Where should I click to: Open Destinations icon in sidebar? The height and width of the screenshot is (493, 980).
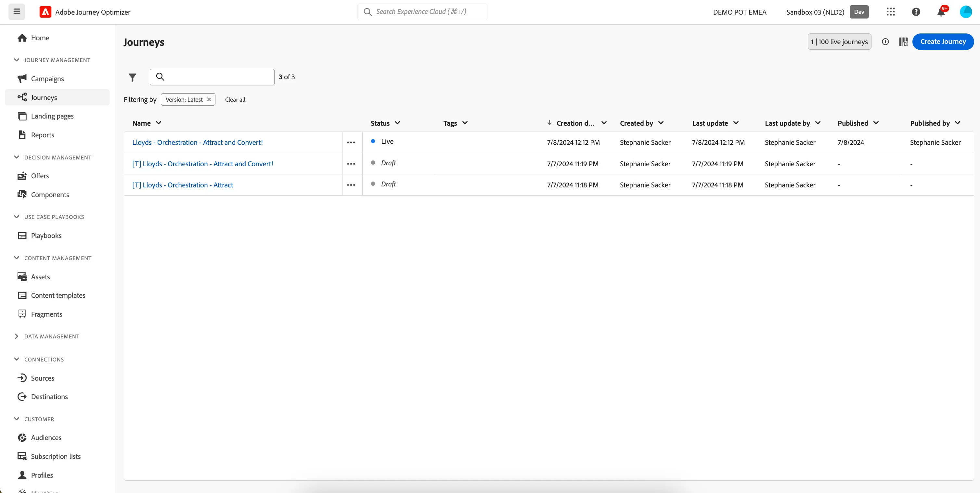pos(22,397)
